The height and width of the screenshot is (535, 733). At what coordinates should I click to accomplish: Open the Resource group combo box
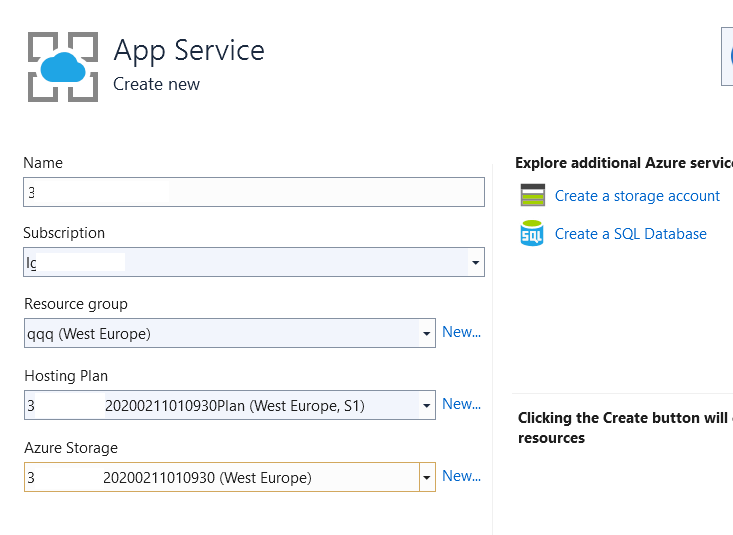(x=230, y=333)
